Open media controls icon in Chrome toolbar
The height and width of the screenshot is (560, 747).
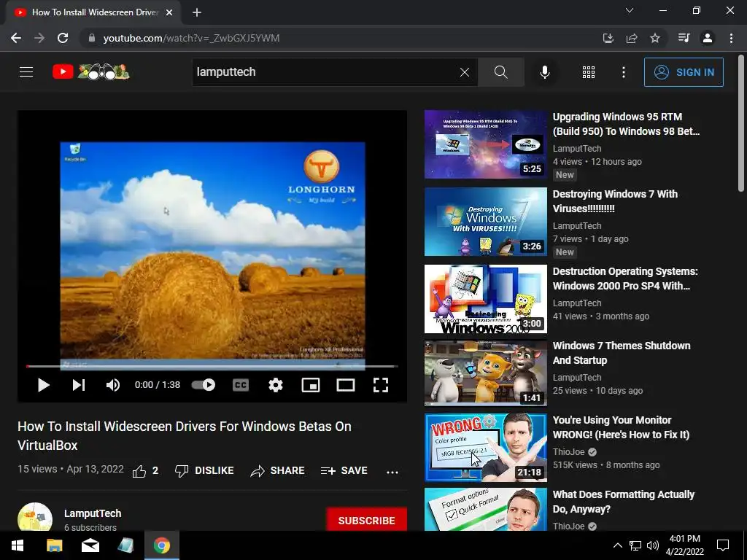[x=684, y=38]
